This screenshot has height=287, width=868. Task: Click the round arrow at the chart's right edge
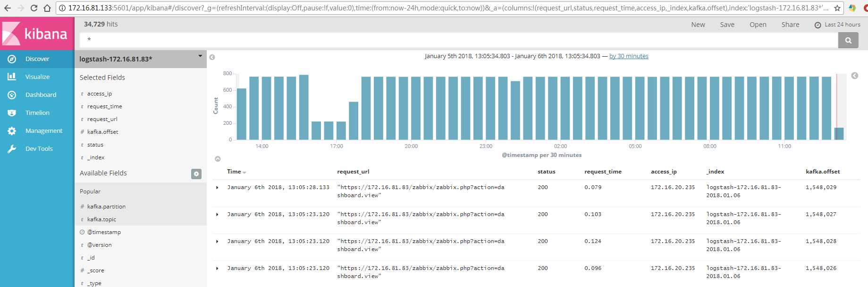click(854, 76)
